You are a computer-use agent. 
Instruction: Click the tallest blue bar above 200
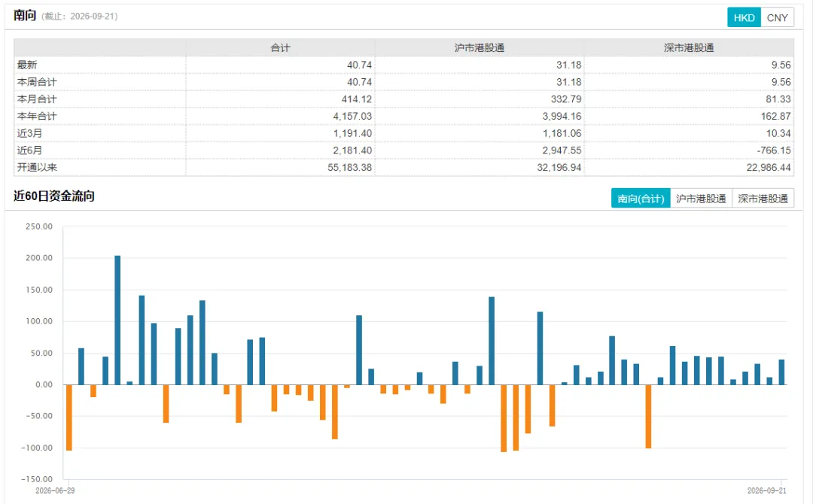coord(117,320)
